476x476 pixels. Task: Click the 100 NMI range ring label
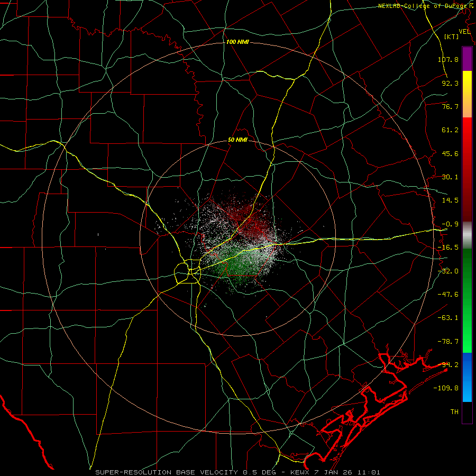tap(237, 42)
